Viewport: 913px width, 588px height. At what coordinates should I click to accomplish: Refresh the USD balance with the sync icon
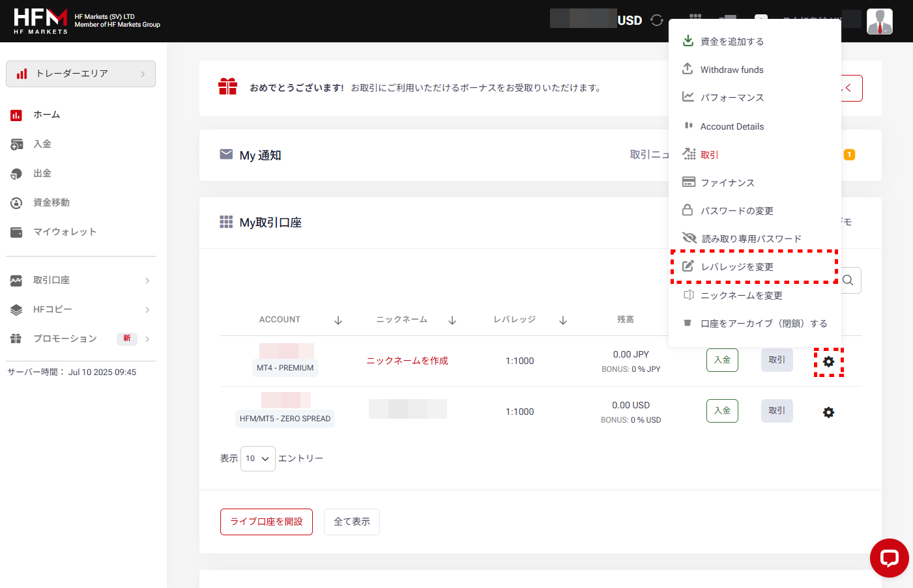[657, 20]
